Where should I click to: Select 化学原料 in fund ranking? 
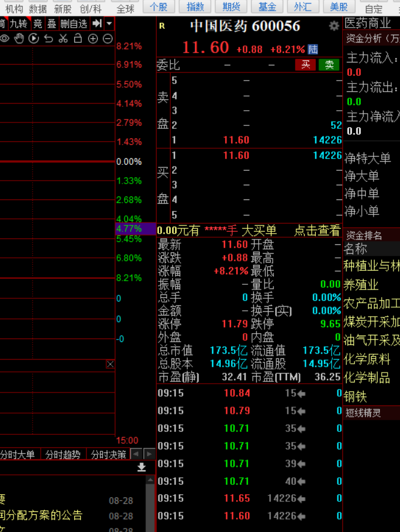[367, 359]
